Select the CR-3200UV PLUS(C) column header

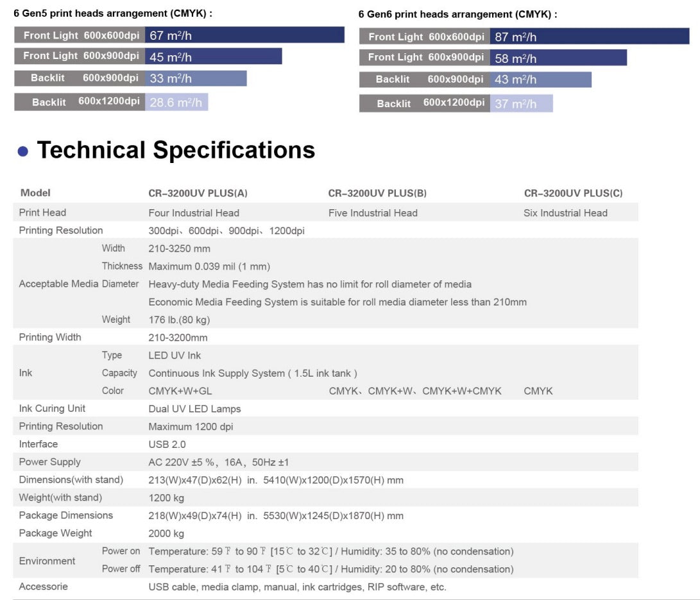pos(573,193)
